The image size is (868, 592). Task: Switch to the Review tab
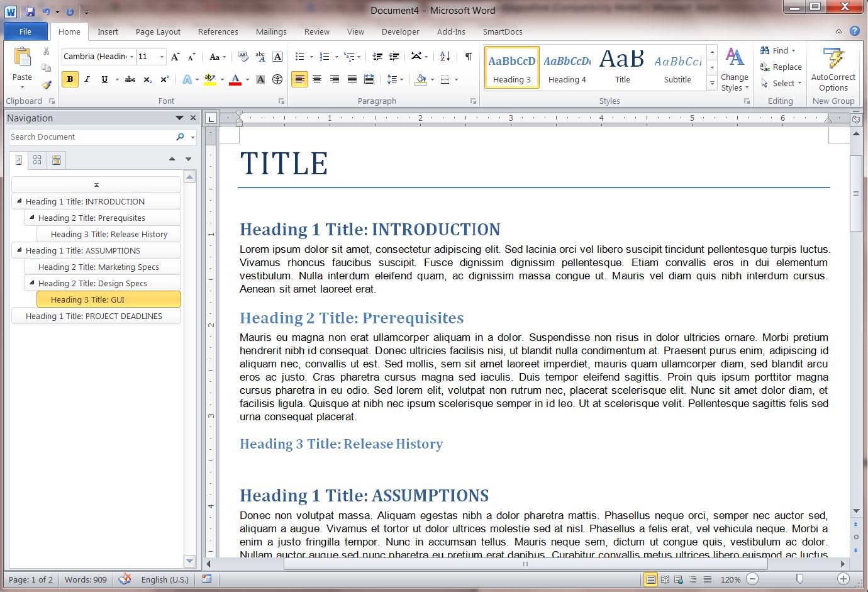tap(317, 31)
